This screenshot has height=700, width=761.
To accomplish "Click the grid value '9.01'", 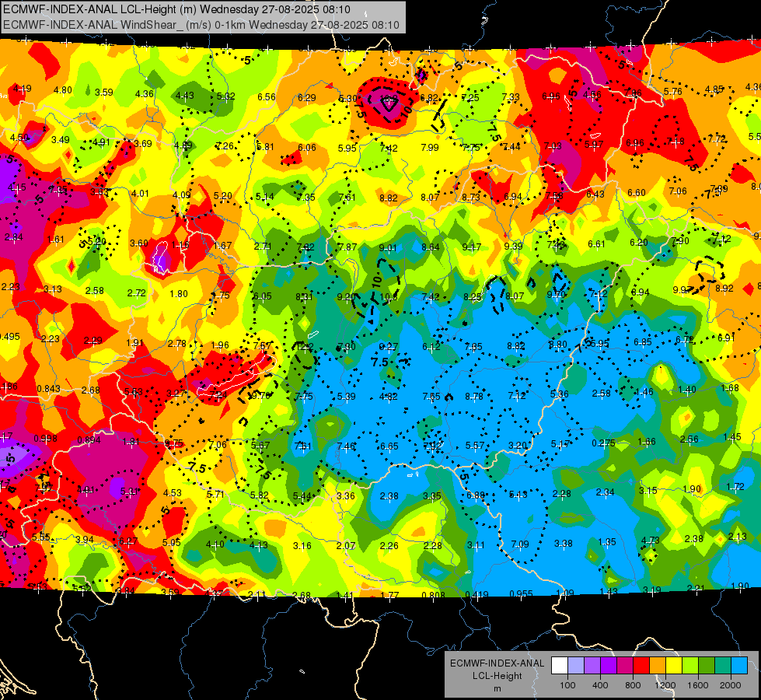I will coord(388,248).
